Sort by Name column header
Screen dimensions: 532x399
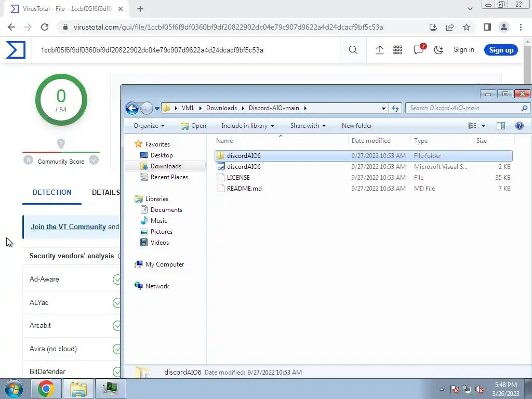point(280,140)
